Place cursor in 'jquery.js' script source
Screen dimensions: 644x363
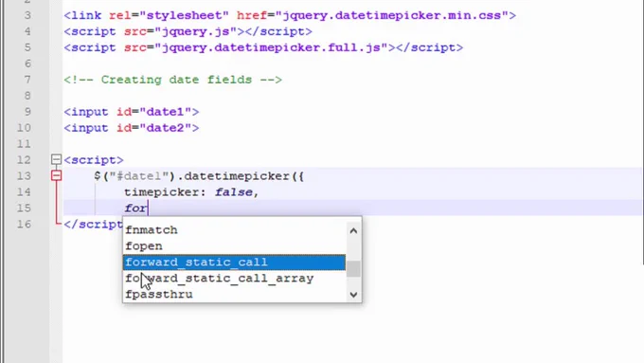195,31
